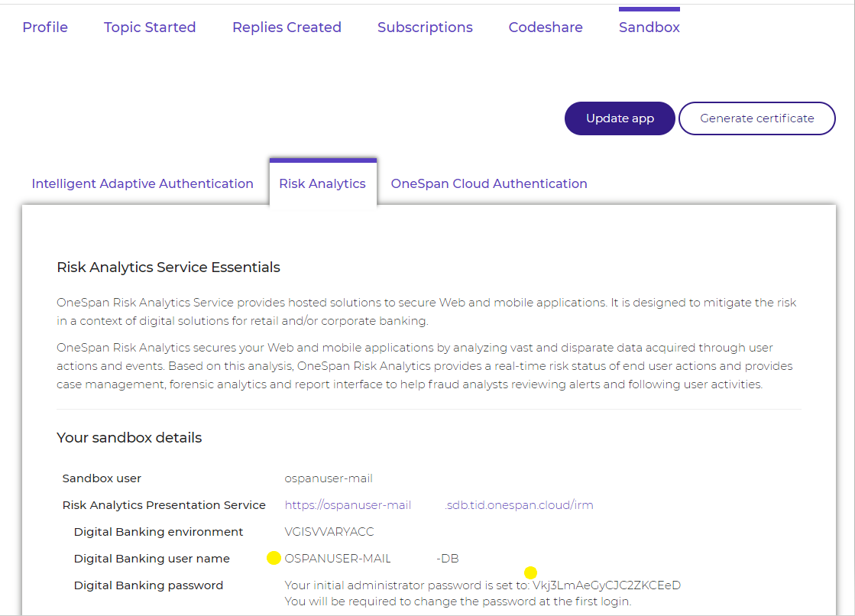855x616 pixels.
Task: Open the Profile tab
Action: (45, 28)
